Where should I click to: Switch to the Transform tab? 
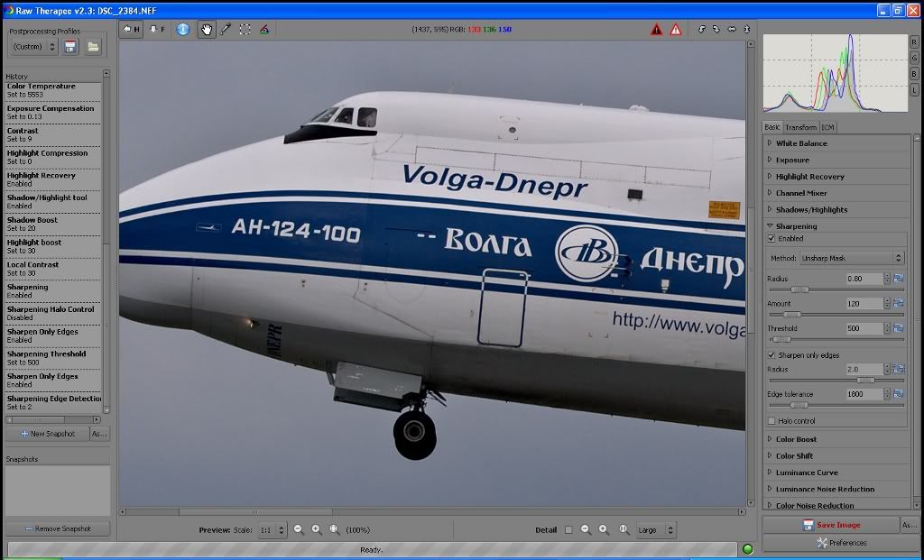click(801, 127)
